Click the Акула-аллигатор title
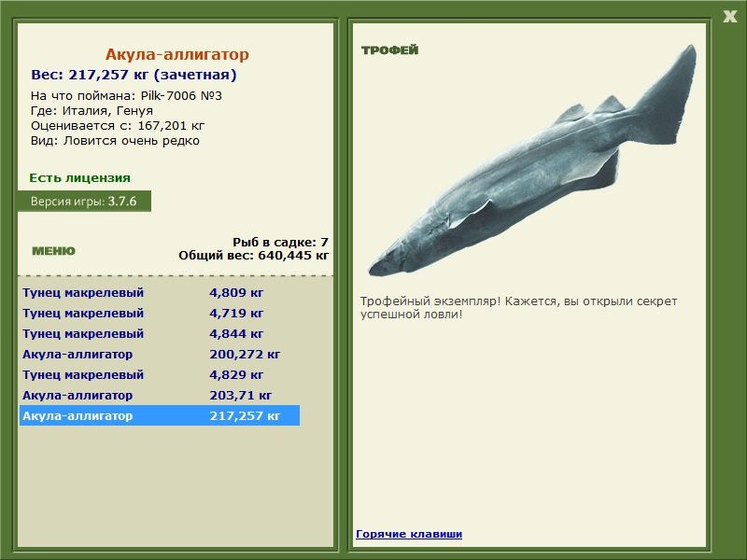Screen dimensions: 747x560 pos(177,54)
